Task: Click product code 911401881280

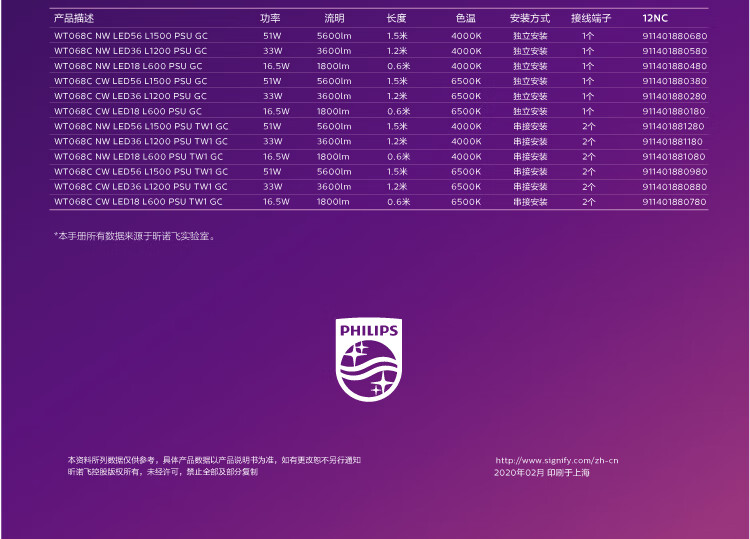Action: pos(673,126)
